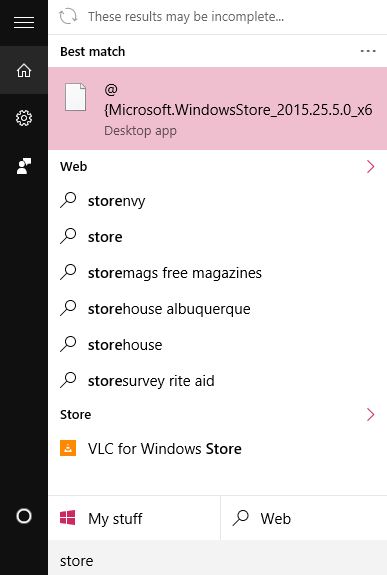Select 'storehouse albuquerque' suggestion

click(x=218, y=308)
